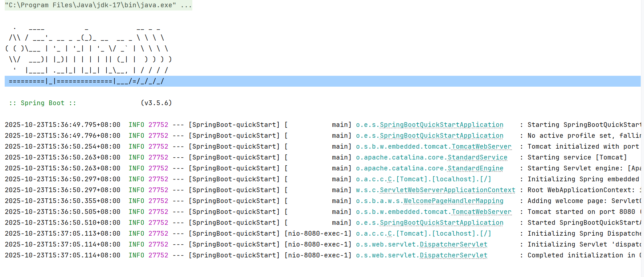Image resolution: width=644 pixels, height=277 pixels.
Task: Click the timestamp 2025-10-23T15:36:50.505+08:00
Action: point(62,212)
